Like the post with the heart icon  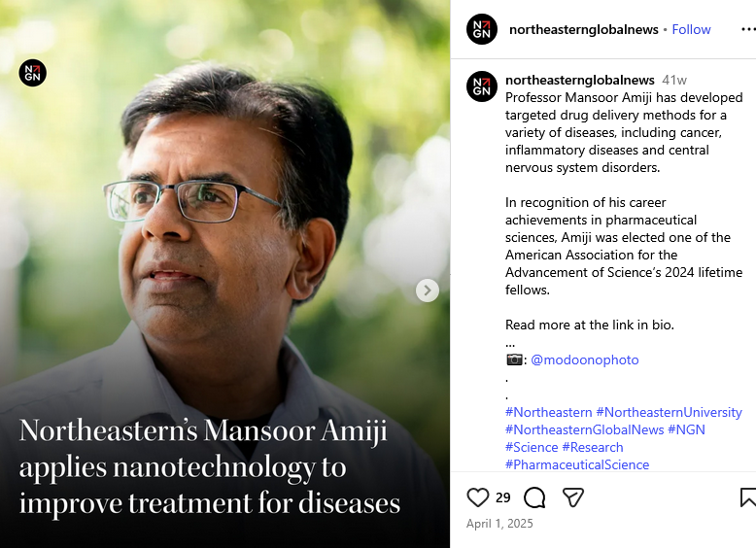478,497
